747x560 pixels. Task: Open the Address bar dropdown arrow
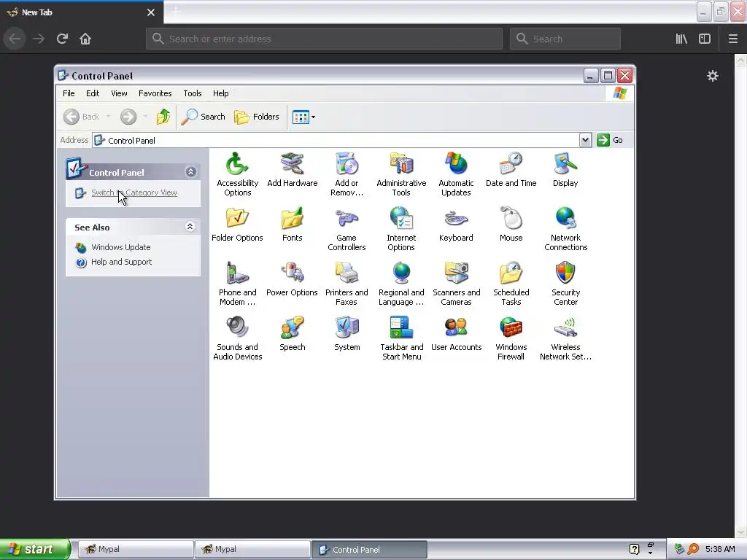585,140
